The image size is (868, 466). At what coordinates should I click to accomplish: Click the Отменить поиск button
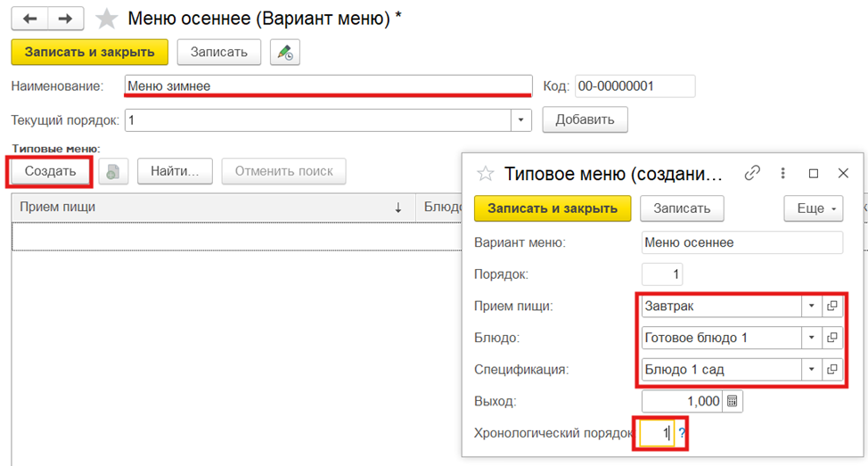(x=284, y=172)
